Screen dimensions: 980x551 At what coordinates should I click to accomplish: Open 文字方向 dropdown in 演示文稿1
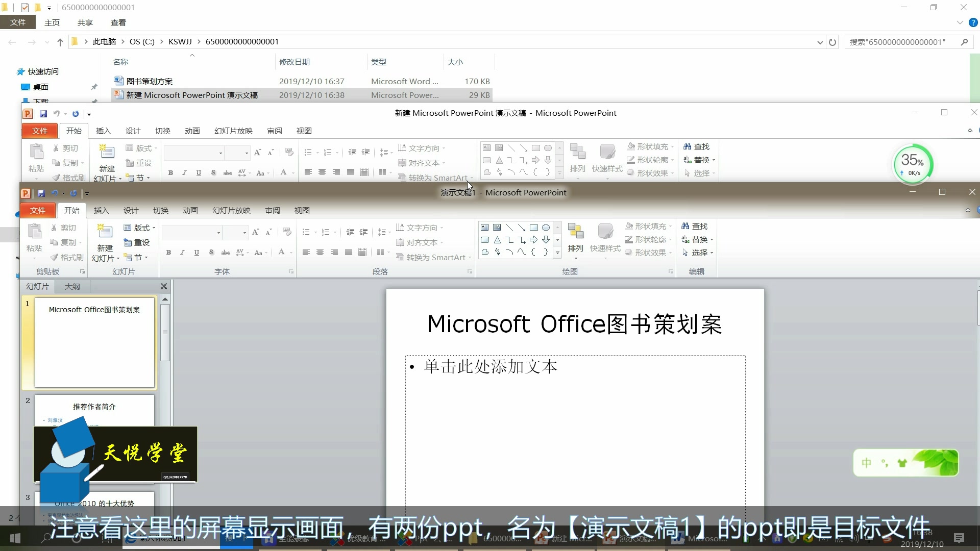pyautogui.click(x=420, y=228)
